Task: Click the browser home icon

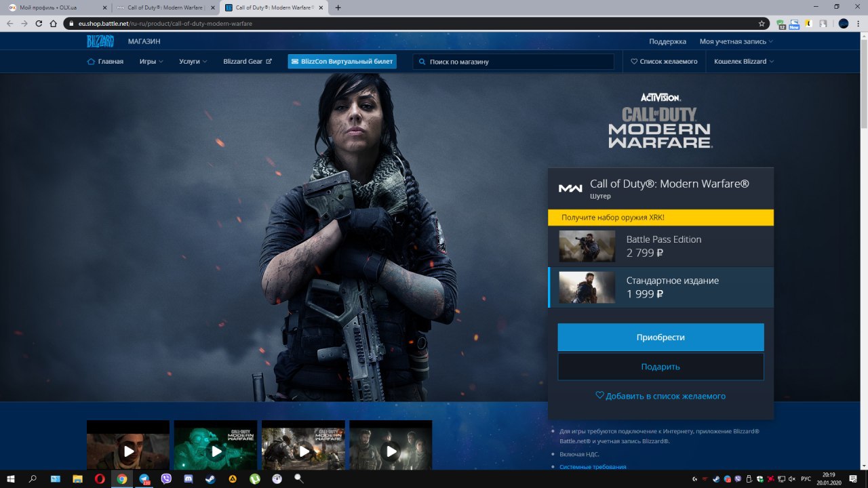Action: (53, 23)
